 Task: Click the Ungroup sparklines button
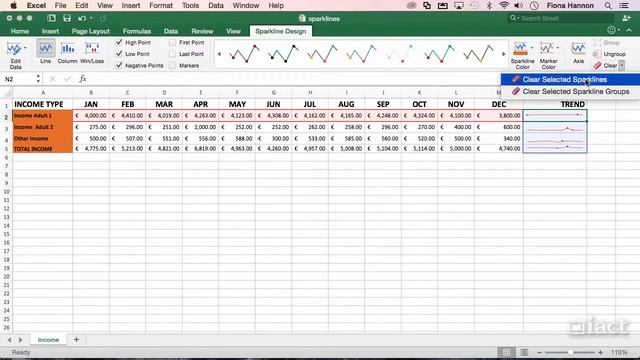pyautogui.click(x=609, y=54)
